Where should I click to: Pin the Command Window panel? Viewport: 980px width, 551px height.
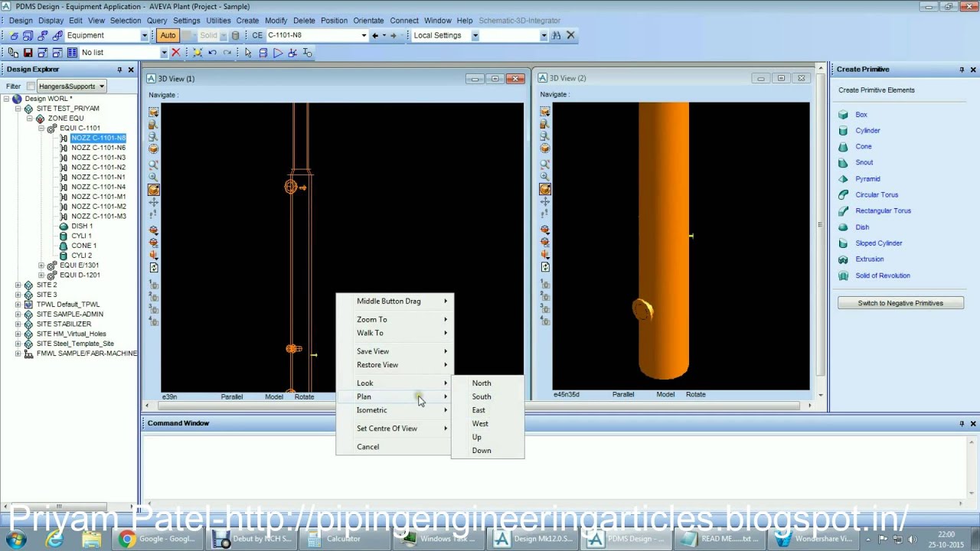(x=962, y=423)
